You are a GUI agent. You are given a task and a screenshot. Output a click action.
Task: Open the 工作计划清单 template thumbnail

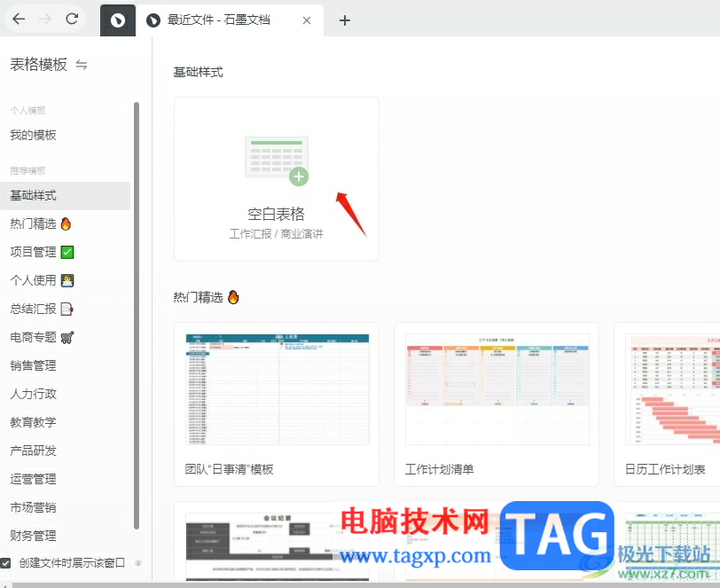[x=497, y=389]
